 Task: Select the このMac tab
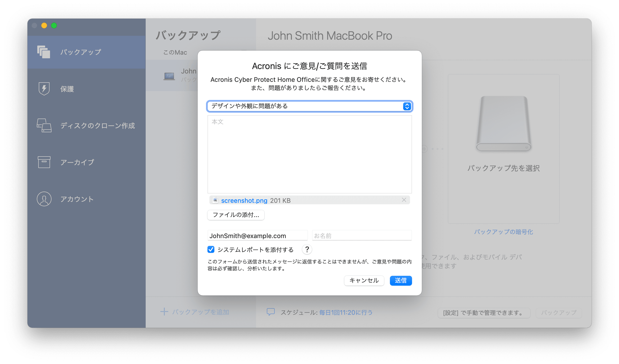tap(175, 52)
